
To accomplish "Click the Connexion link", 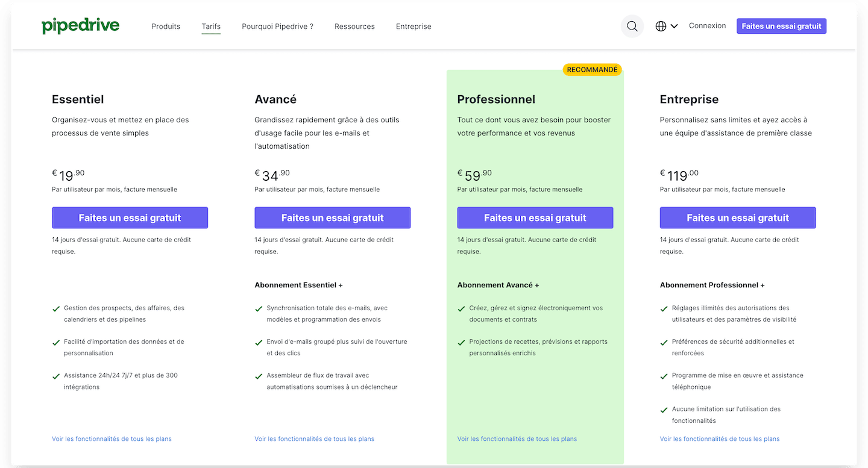I will tap(707, 26).
